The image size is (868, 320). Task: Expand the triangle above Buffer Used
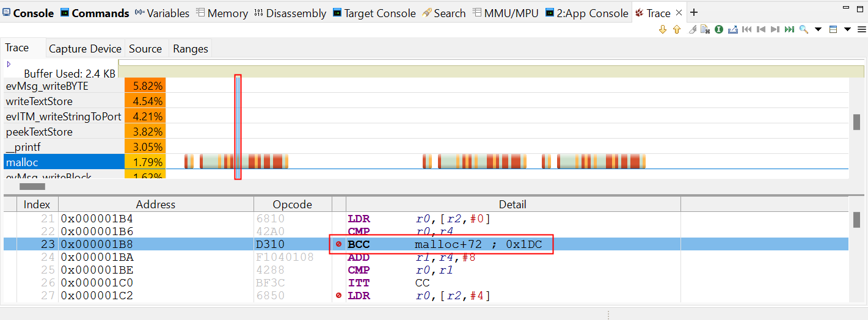(x=9, y=64)
